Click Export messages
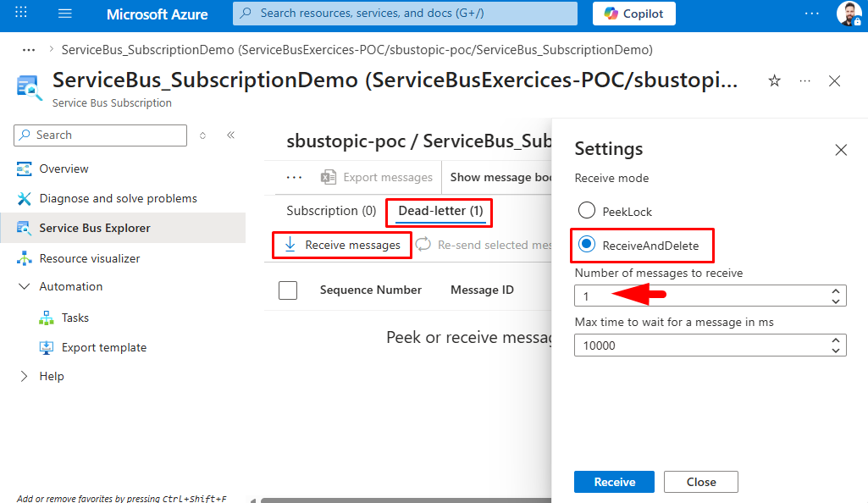Screen dimensions: 868x503 377,177
